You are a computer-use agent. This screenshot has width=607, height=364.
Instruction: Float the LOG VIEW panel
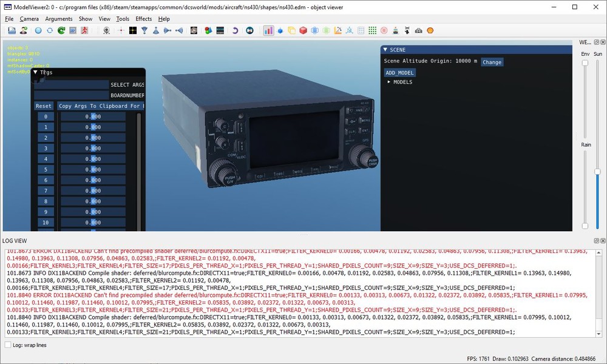[597, 241]
